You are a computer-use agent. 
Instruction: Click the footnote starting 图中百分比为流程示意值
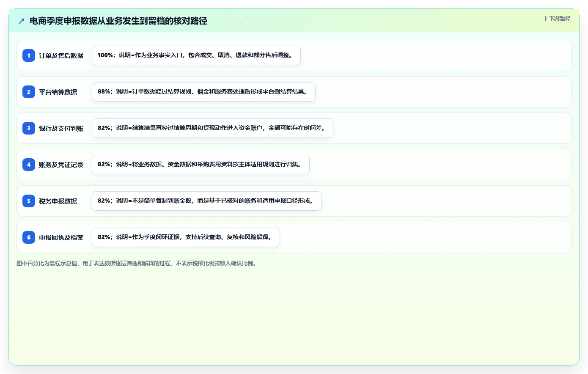pyautogui.click(x=137, y=263)
